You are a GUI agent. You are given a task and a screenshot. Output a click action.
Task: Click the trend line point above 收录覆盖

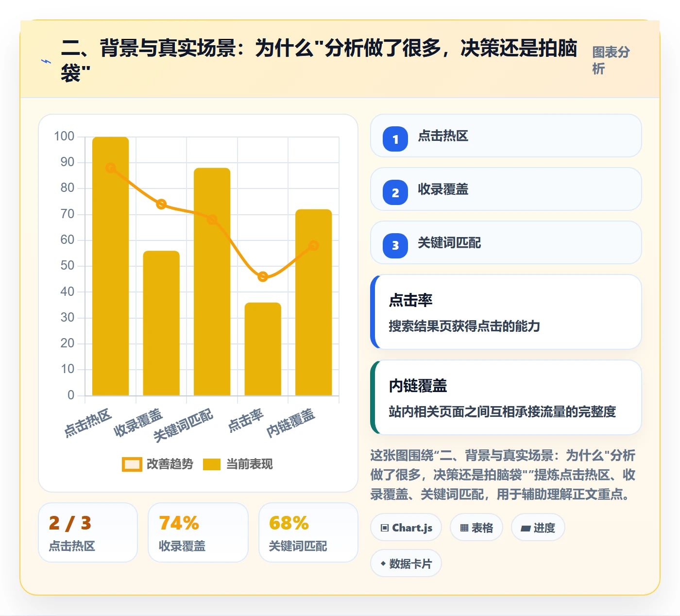(x=161, y=204)
